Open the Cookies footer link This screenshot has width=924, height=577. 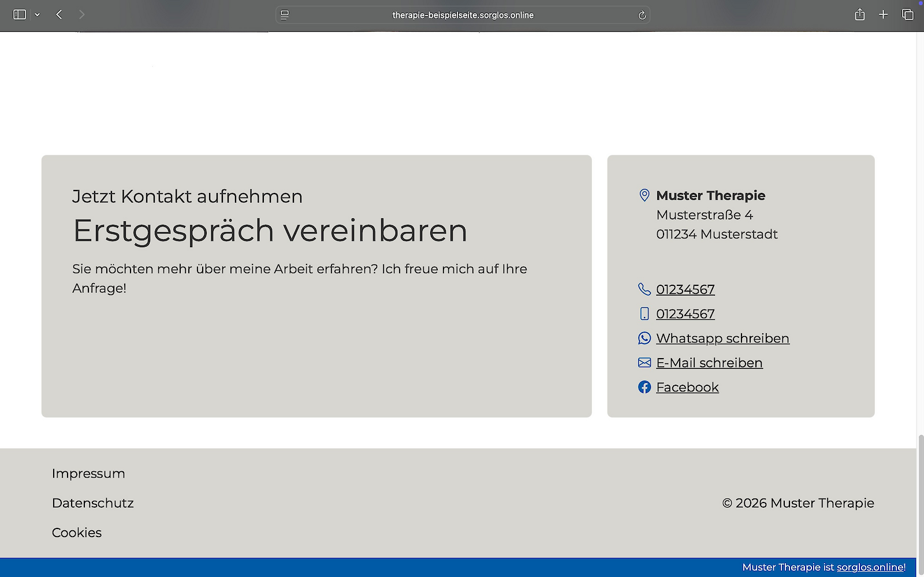77,533
